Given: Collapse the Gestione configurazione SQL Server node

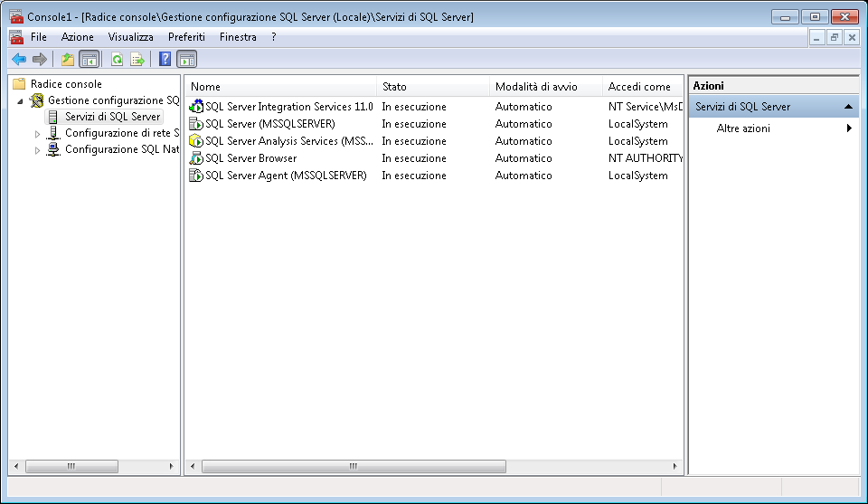Looking at the screenshot, I should tap(21, 100).
